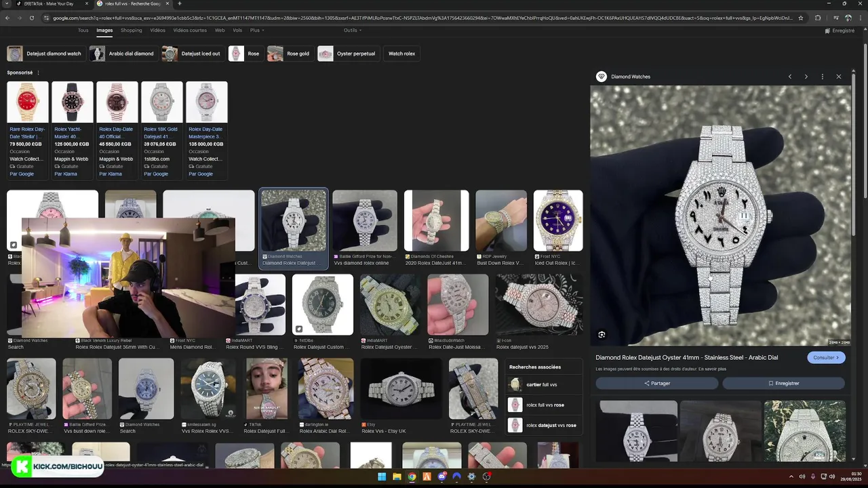This screenshot has height=488, width=868.
Task: Open the En savoir plus link
Action: (713, 369)
